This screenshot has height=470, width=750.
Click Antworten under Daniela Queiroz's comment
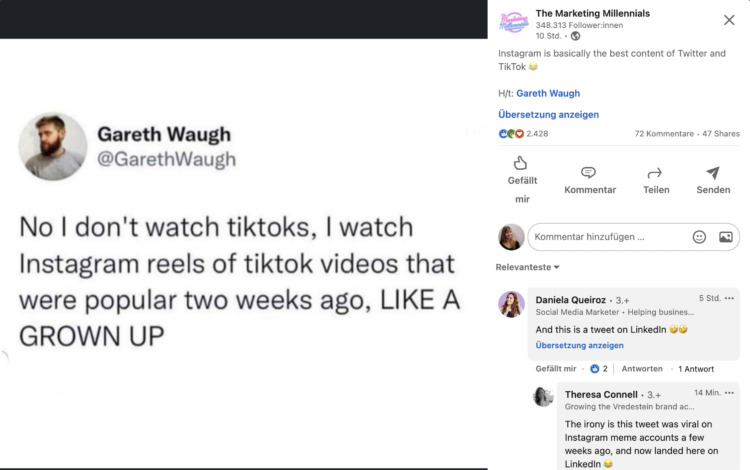[642, 369]
